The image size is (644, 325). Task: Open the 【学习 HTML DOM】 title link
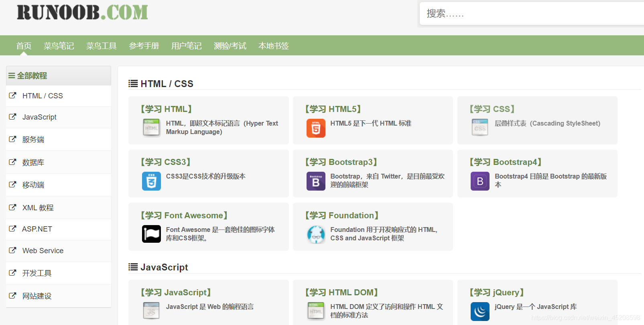pyautogui.click(x=341, y=292)
